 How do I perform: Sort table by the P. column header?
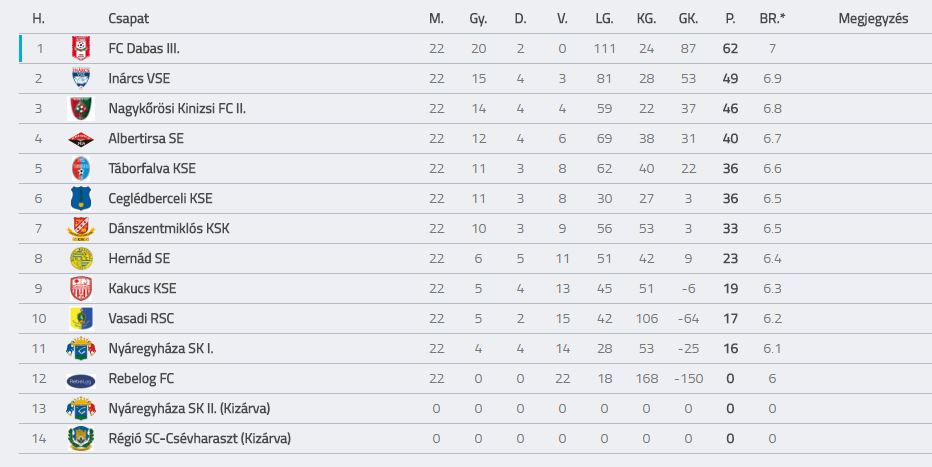pyautogui.click(x=730, y=18)
